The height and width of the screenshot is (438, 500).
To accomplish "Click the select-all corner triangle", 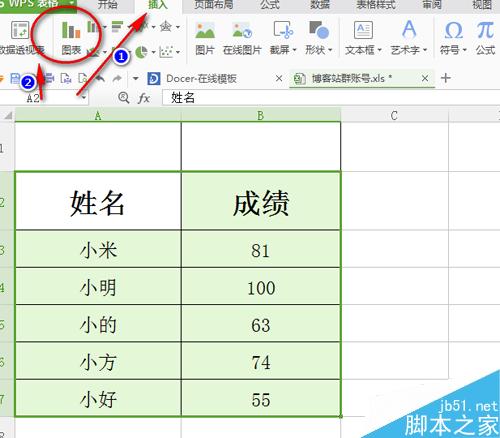I will (x=8, y=115).
